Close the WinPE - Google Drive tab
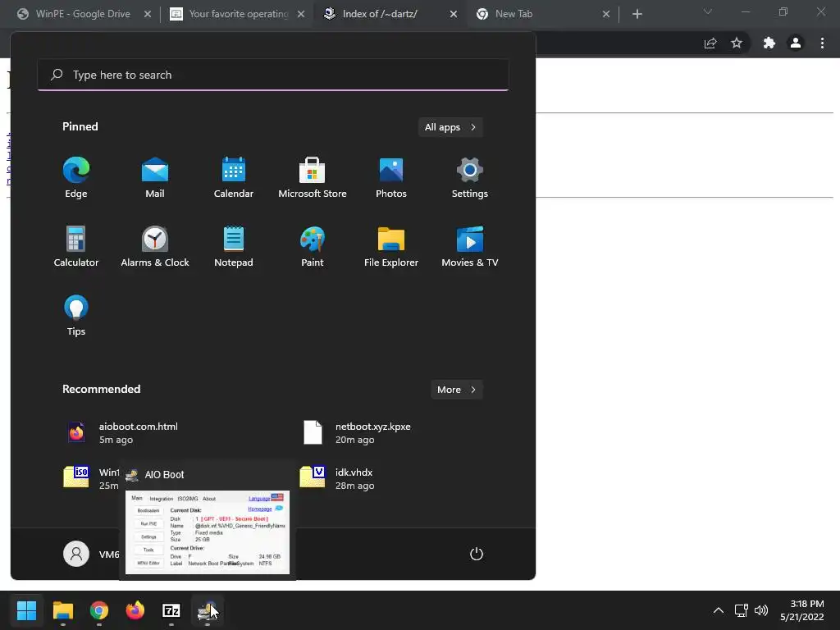Viewport: 840px width, 630px height. pyautogui.click(x=148, y=15)
